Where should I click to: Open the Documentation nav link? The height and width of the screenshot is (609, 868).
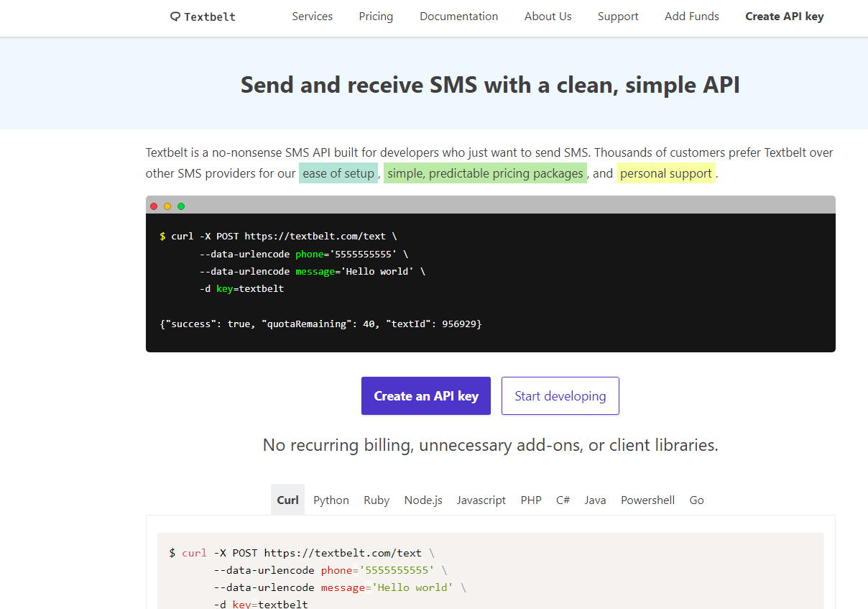click(458, 17)
